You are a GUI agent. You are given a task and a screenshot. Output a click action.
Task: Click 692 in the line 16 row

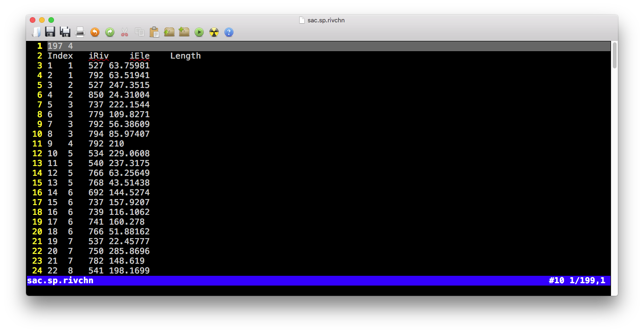(x=96, y=193)
